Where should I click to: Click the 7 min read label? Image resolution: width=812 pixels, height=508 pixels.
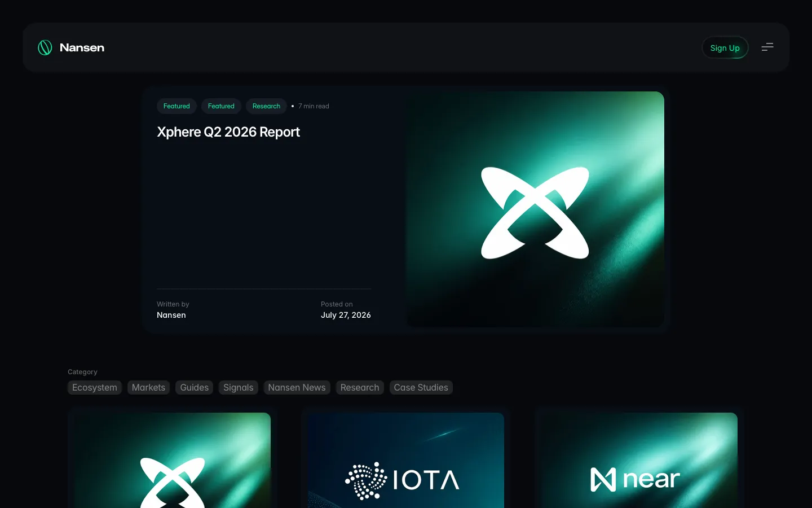314,106
